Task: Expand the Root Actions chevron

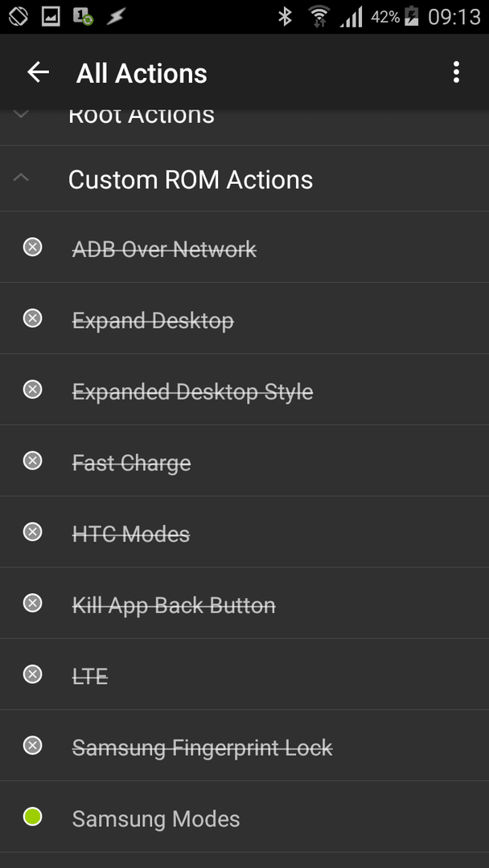Action: [21, 115]
